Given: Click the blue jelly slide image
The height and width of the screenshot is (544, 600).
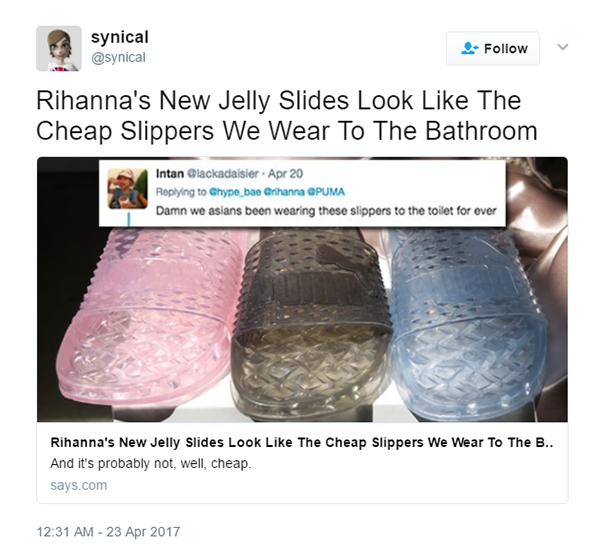Looking at the screenshot, I should tap(465, 323).
